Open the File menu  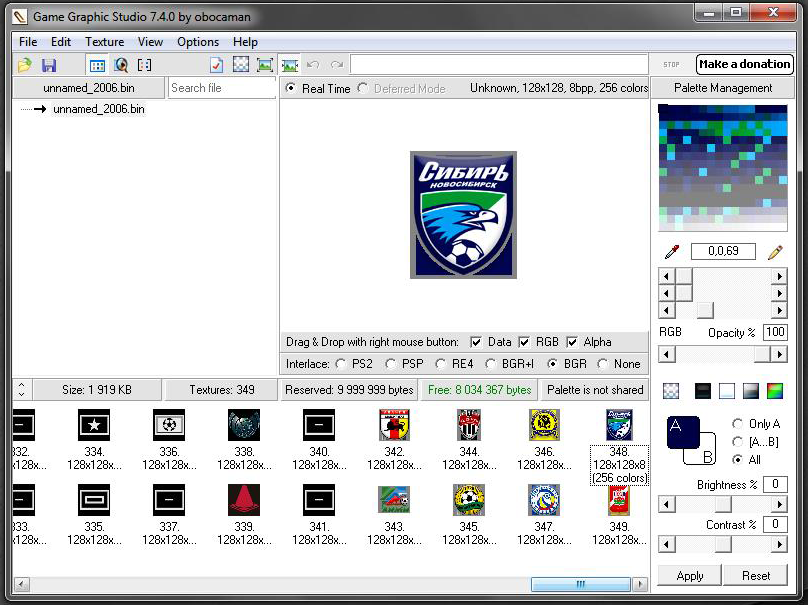pos(28,42)
